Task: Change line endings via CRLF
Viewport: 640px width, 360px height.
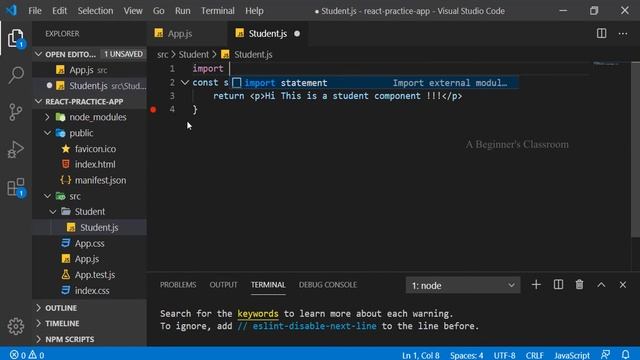Action: click(534, 355)
